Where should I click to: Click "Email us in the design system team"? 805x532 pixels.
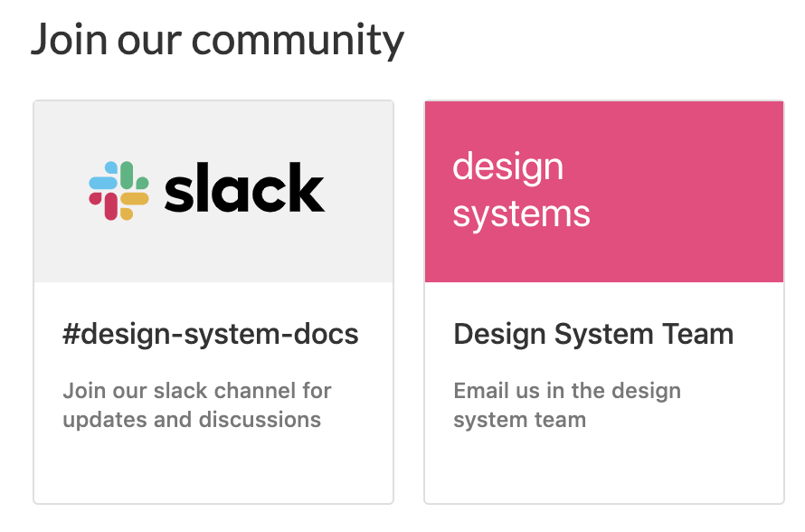click(x=567, y=405)
